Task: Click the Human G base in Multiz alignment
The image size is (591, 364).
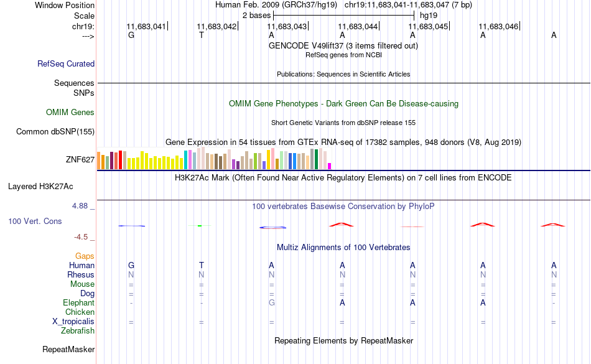Action: 131,265
